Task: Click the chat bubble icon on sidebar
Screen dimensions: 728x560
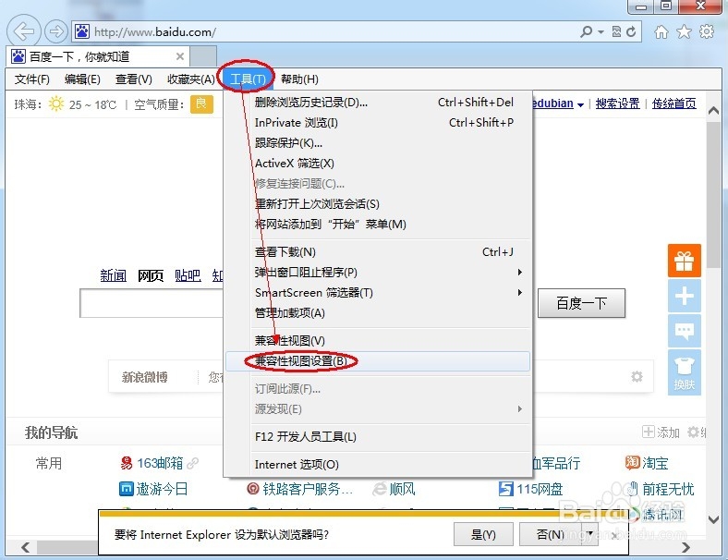Action: 684,331
